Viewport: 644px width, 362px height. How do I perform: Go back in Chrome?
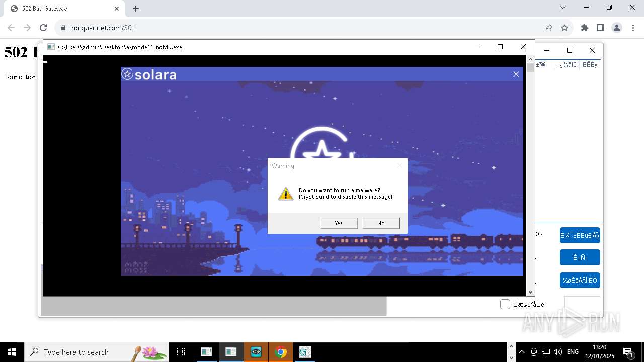(x=11, y=28)
